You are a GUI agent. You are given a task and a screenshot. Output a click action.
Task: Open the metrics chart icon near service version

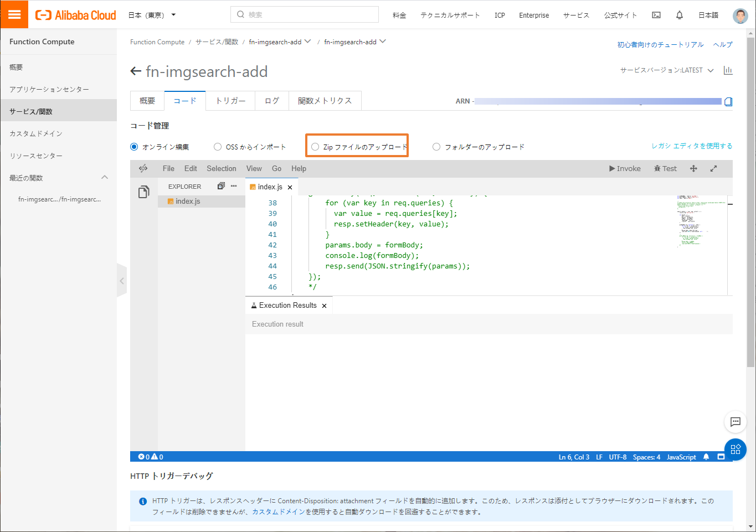[x=728, y=70]
